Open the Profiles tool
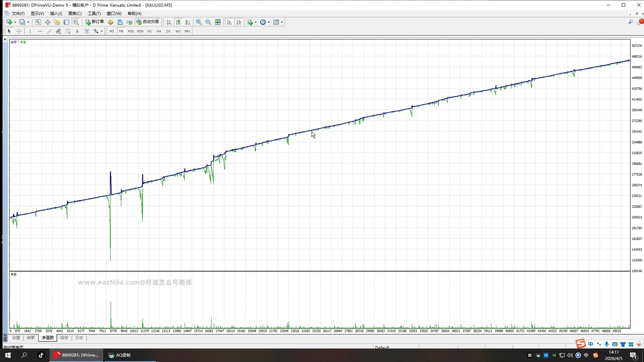644x362 pixels. [22, 22]
